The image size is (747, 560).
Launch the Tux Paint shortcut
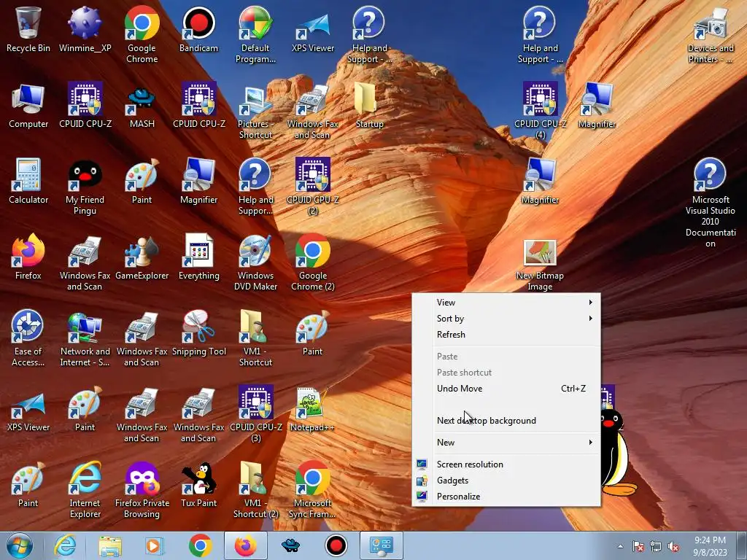[198, 484]
